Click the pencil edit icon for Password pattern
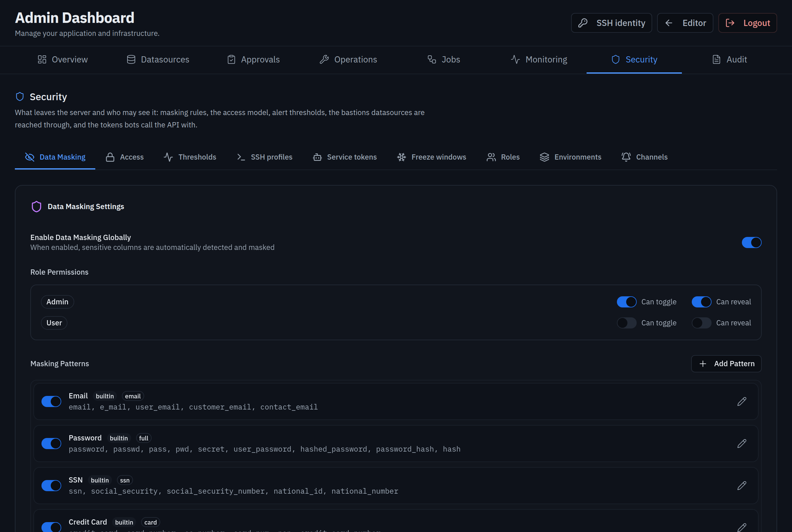The image size is (792, 532). click(x=742, y=444)
